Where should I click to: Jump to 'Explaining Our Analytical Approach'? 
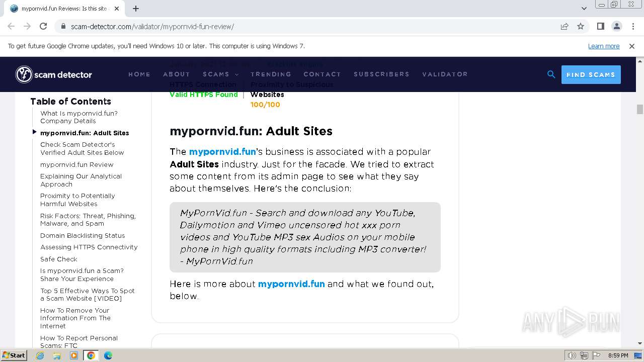coord(81,180)
